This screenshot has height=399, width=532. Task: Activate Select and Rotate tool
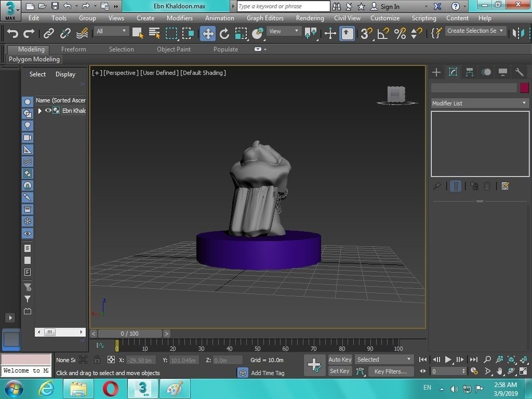(224, 33)
